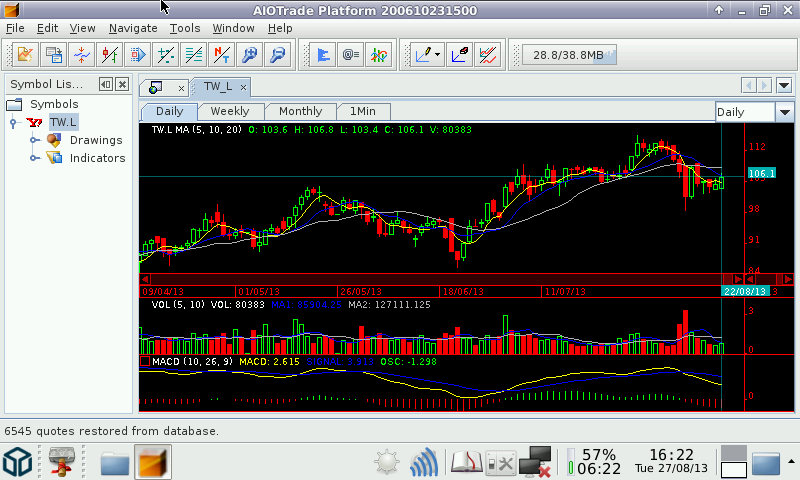Open the Window menu
This screenshot has width=800, height=480.
click(x=234, y=28)
